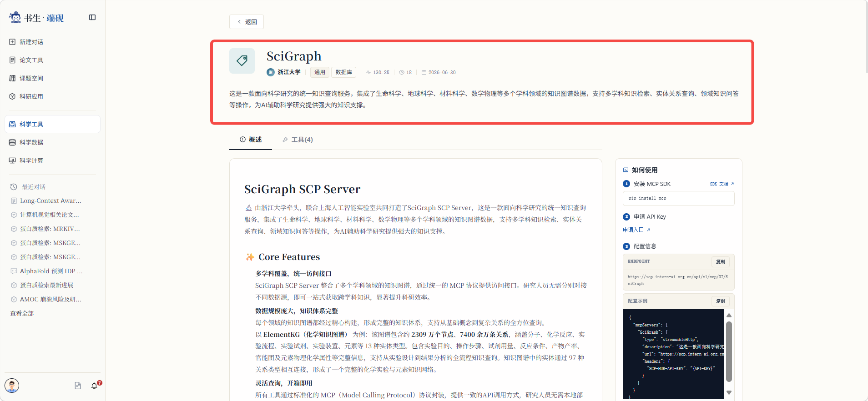Screen dimensions: 868x401
Task: Copy the ENDPOINT URL with 复制
Action: (x=721, y=261)
